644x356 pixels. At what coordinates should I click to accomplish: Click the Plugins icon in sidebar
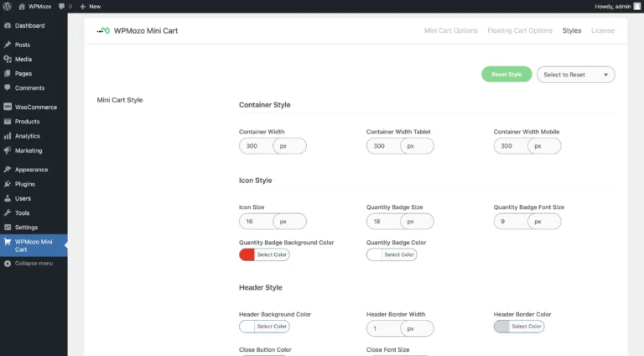tap(8, 184)
